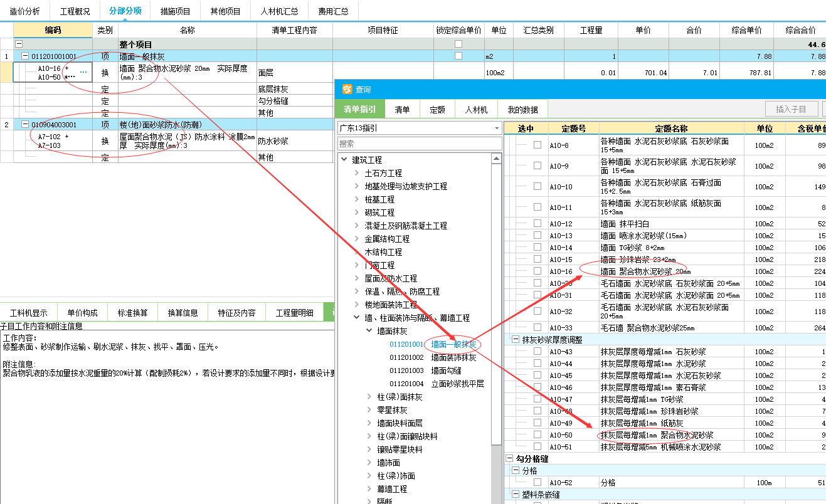
Task: Switch to the 工程概况 tab
Action: pyautogui.click(x=75, y=11)
